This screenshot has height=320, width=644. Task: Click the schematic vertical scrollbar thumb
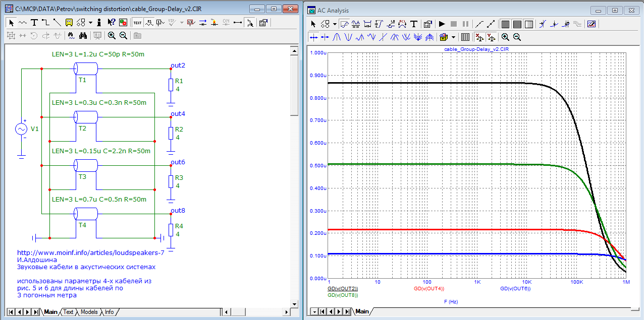point(294,86)
